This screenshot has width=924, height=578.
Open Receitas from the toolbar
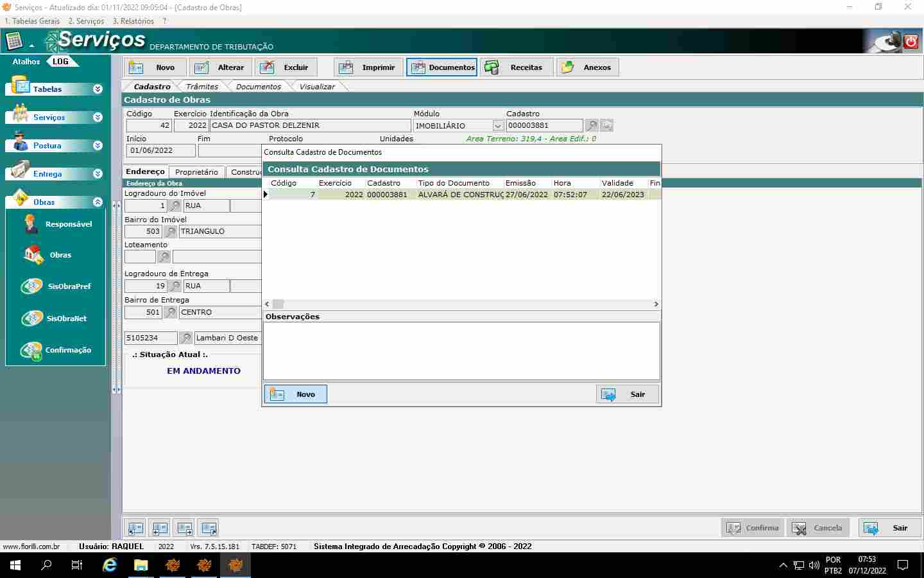(x=517, y=67)
